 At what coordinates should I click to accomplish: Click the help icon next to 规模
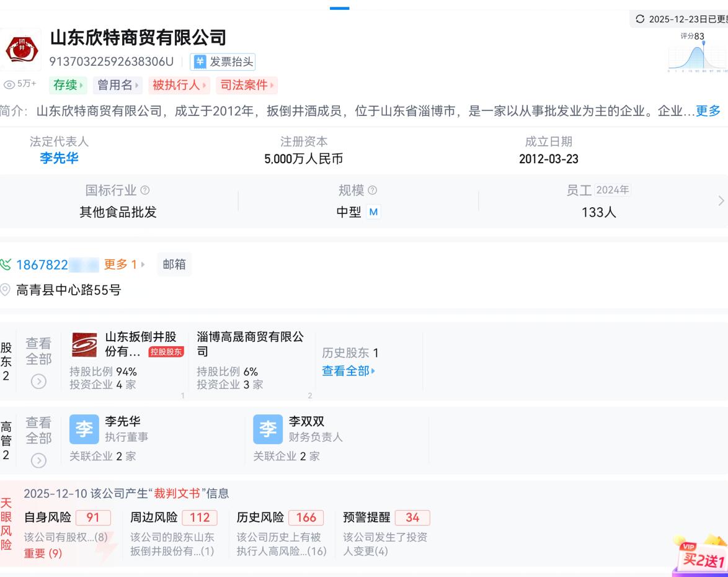372,190
